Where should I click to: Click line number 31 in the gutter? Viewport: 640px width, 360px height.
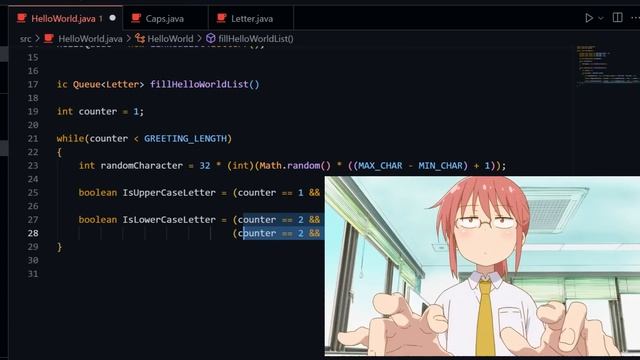pos(33,274)
